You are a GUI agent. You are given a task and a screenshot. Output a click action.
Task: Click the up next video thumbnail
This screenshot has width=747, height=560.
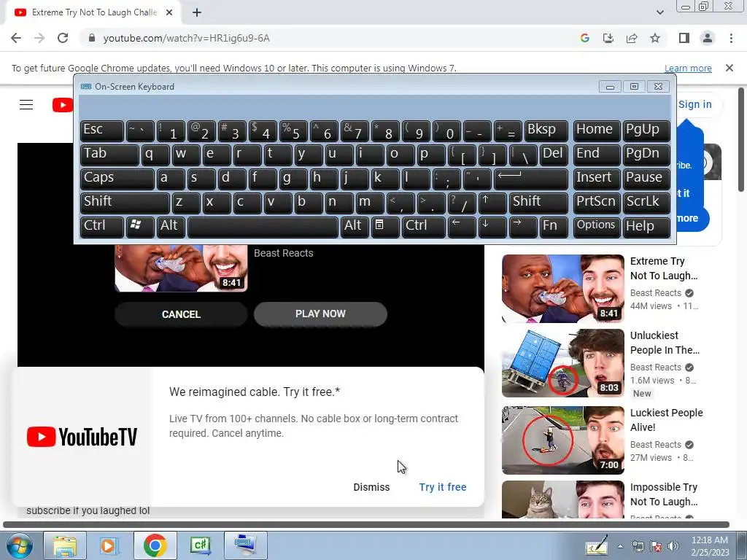click(181, 268)
